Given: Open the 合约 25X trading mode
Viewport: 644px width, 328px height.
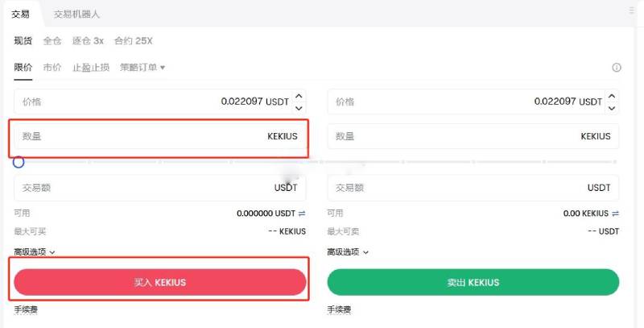Looking at the screenshot, I should 133,40.
